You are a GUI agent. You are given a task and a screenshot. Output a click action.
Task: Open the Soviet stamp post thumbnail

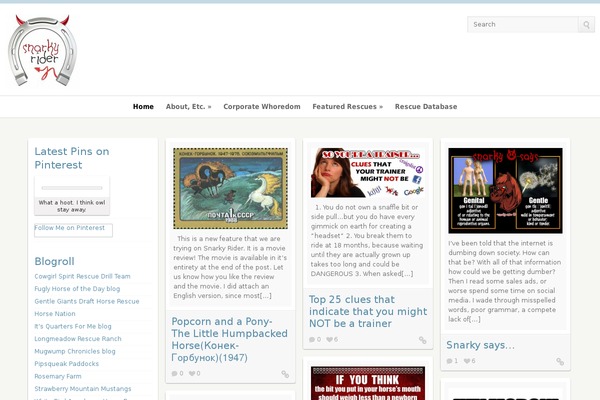(x=230, y=188)
